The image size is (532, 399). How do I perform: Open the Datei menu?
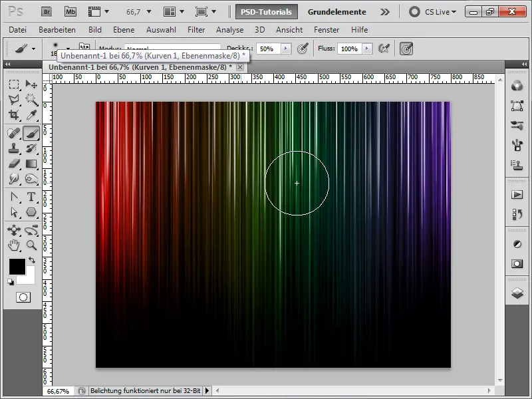[18, 30]
